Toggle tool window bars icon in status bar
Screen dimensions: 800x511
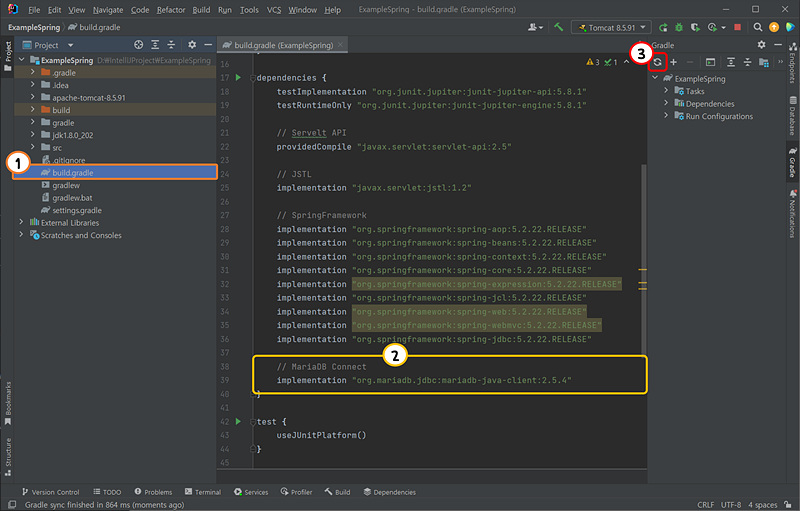(x=12, y=504)
